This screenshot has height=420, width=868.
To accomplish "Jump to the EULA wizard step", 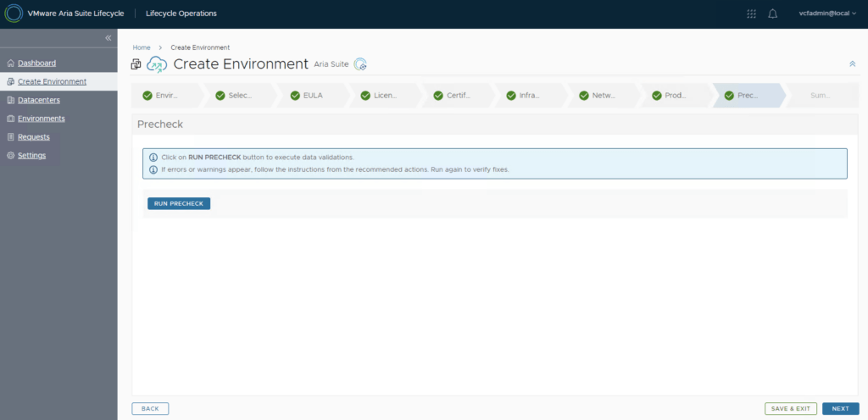I will pos(312,96).
